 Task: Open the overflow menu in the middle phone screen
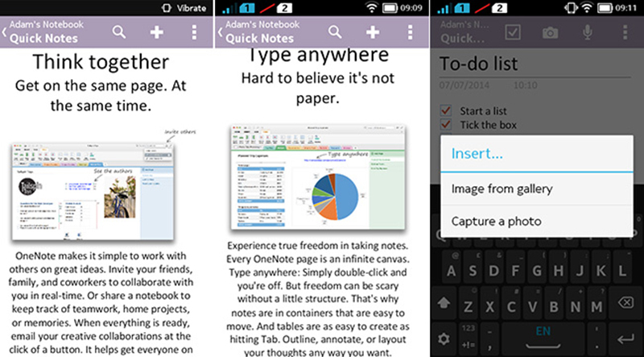point(410,32)
